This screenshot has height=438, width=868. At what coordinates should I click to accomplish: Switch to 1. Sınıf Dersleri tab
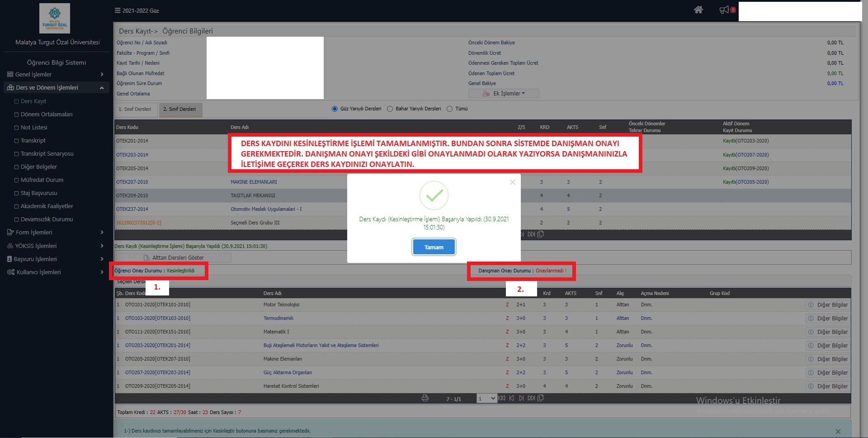135,109
